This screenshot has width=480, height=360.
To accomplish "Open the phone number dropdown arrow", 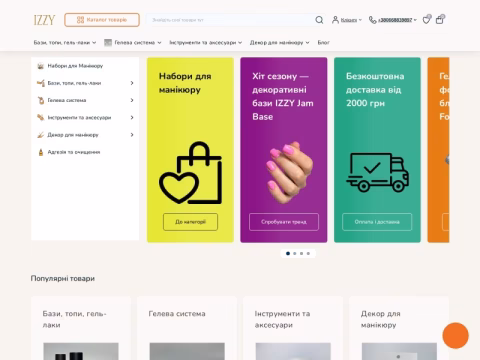I will pyautogui.click(x=415, y=20).
